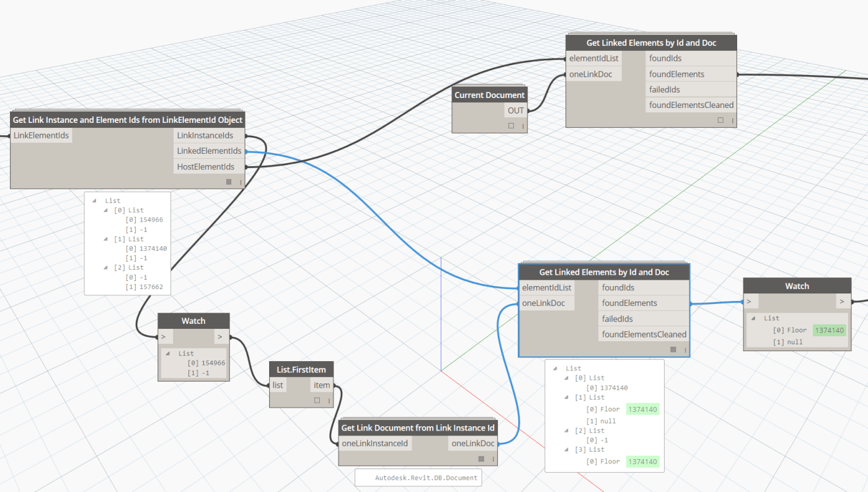
Task: Click oneLinkDoc input on the blue-selected node
Action: [x=547, y=303]
